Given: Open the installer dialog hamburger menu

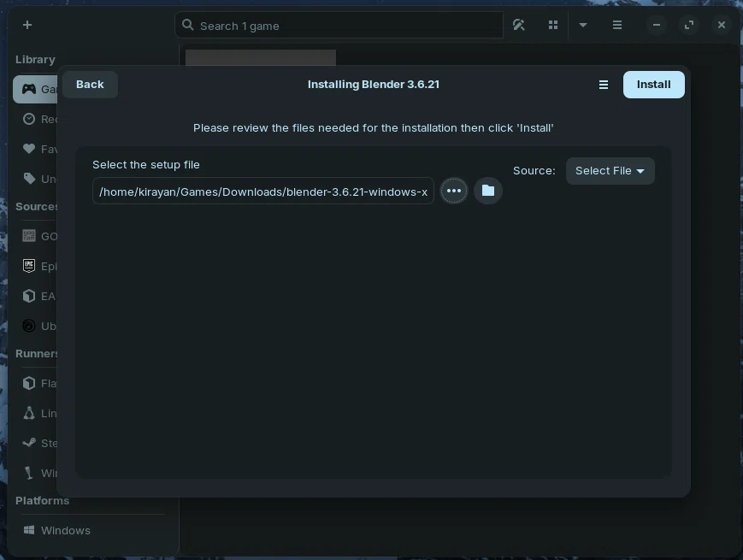Looking at the screenshot, I should pos(604,85).
